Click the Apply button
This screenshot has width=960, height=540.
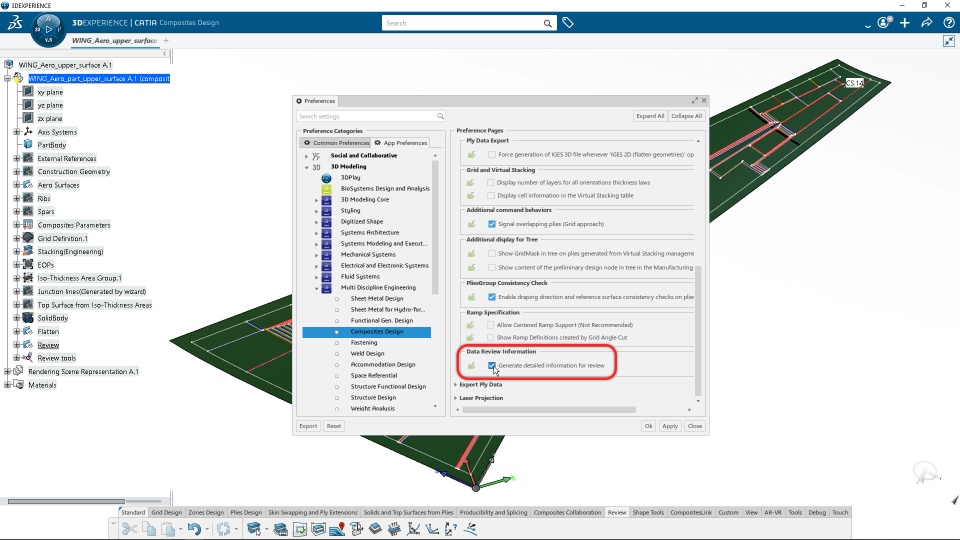coord(670,426)
